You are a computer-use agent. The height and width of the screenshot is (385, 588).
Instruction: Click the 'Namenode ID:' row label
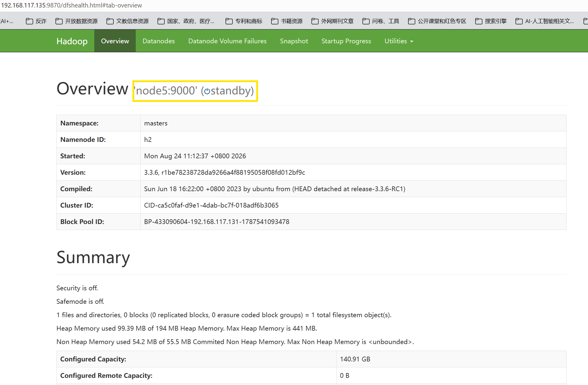[x=83, y=139]
